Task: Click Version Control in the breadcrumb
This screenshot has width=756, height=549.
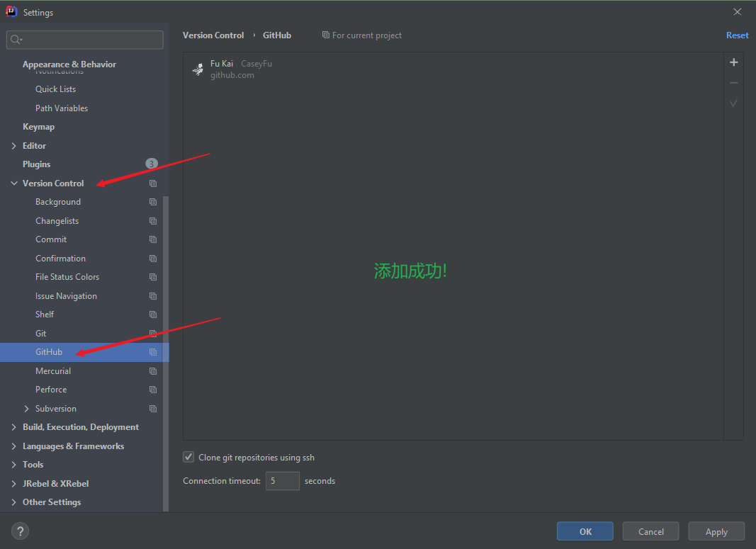Action: [x=213, y=35]
